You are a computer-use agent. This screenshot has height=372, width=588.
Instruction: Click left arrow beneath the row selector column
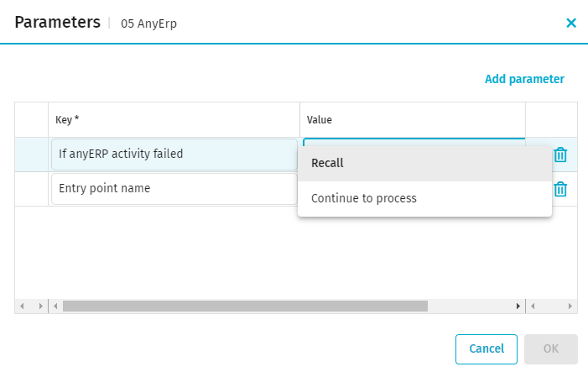click(22, 307)
